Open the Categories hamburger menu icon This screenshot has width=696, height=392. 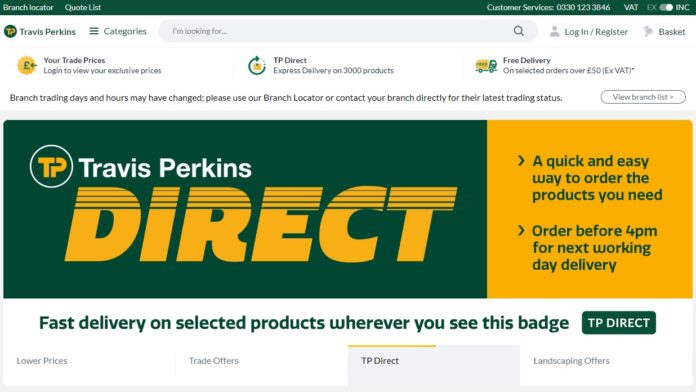pos(94,31)
